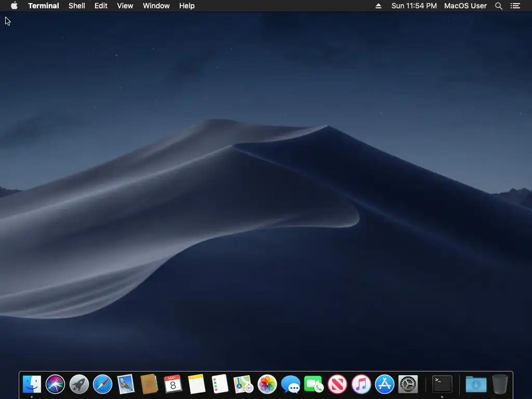Open News red icon in Dock
The height and width of the screenshot is (399, 532).
337,384
